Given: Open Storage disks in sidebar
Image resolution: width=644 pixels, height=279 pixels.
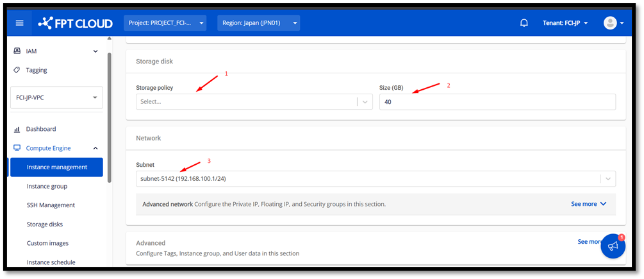Looking at the screenshot, I should (x=45, y=224).
